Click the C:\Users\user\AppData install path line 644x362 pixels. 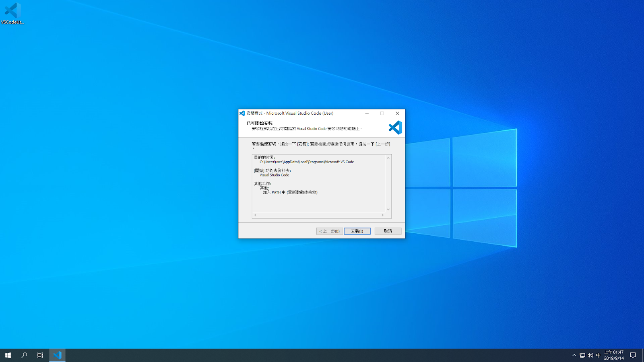(x=307, y=162)
